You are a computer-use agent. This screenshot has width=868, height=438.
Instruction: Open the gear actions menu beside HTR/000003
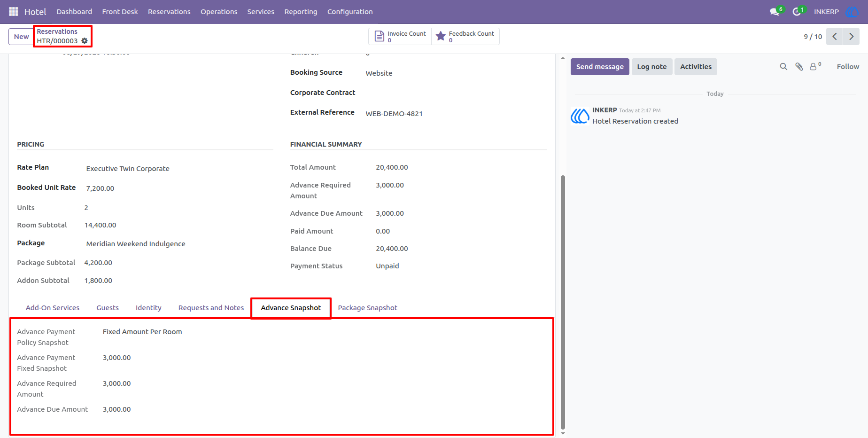tap(85, 41)
